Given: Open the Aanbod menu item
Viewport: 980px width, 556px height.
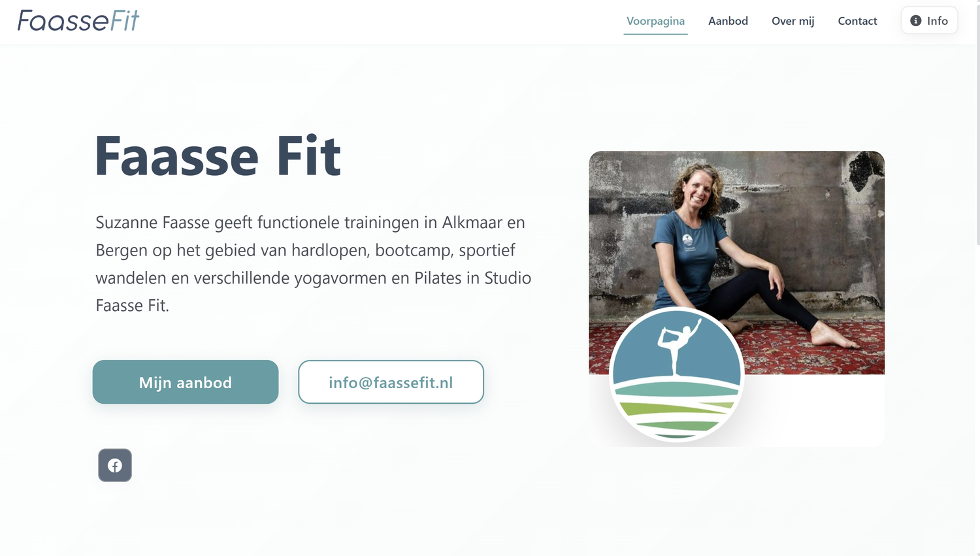Looking at the screenshot, I should coord(728,21).
